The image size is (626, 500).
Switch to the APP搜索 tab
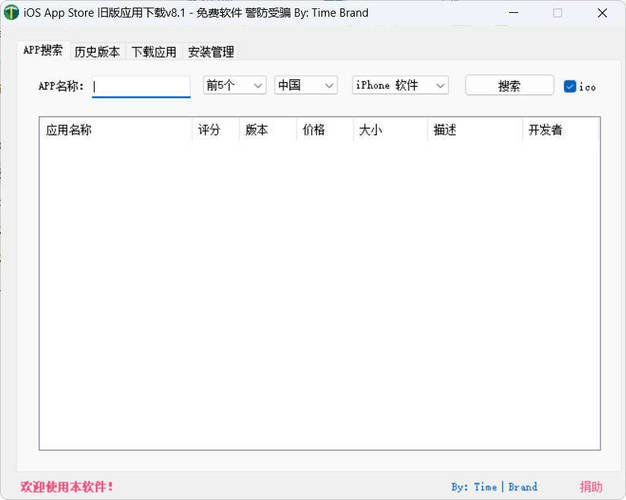click(x=43, y=51)
